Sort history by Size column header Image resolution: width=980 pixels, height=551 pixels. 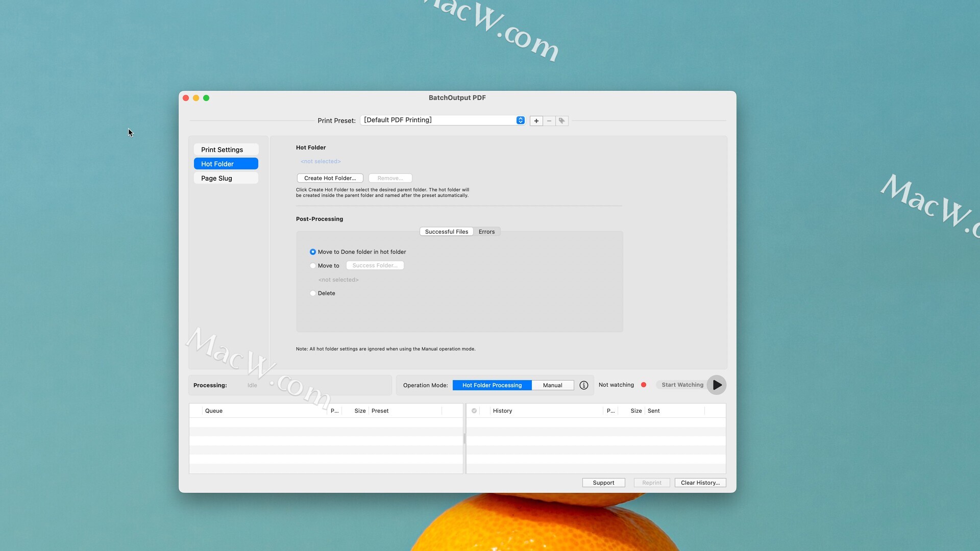(x=631, y=411)
